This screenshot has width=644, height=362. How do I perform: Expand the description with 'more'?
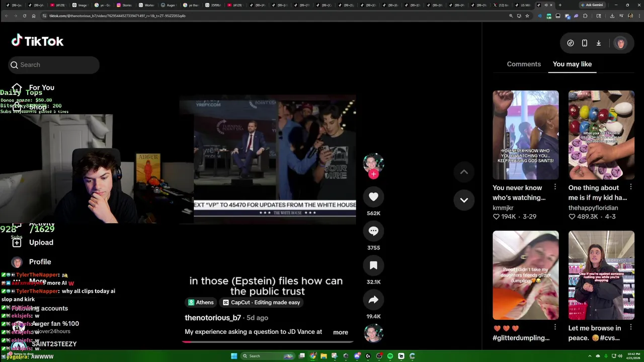(341, 332)
